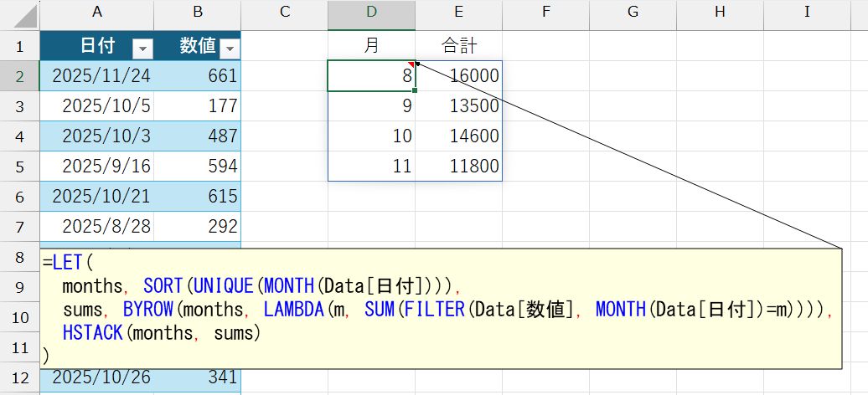
Task: Select the total cell 11800
Action: click(459, 166)
